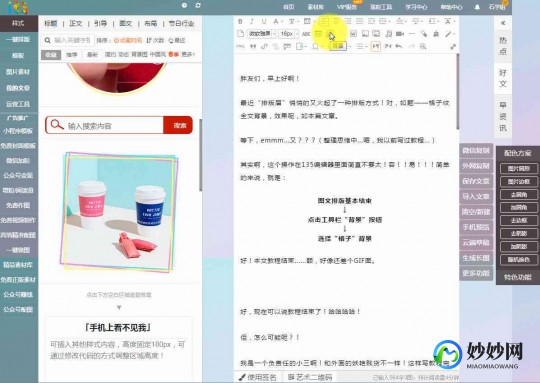Screen dimensions: 540x383
Task: Click the font color A icon
Action: [276, 21]
